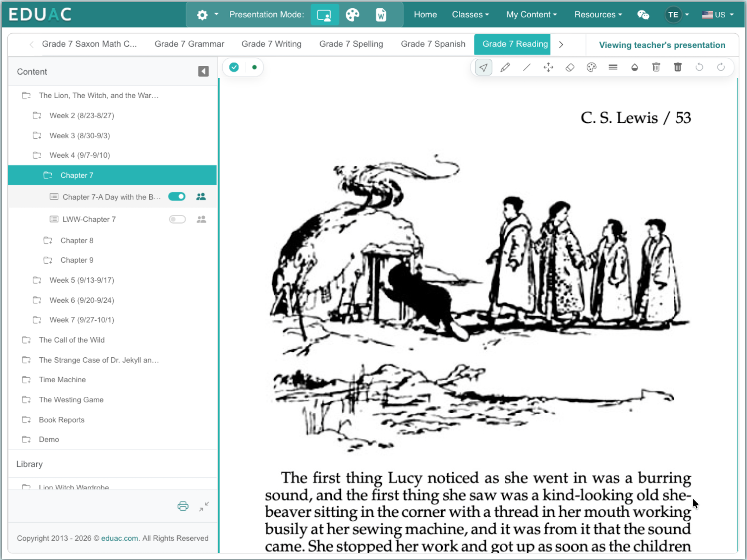Open the Resources dropdown menu
Viewport: 747px width, 560px height.
(x=598, y=14)
